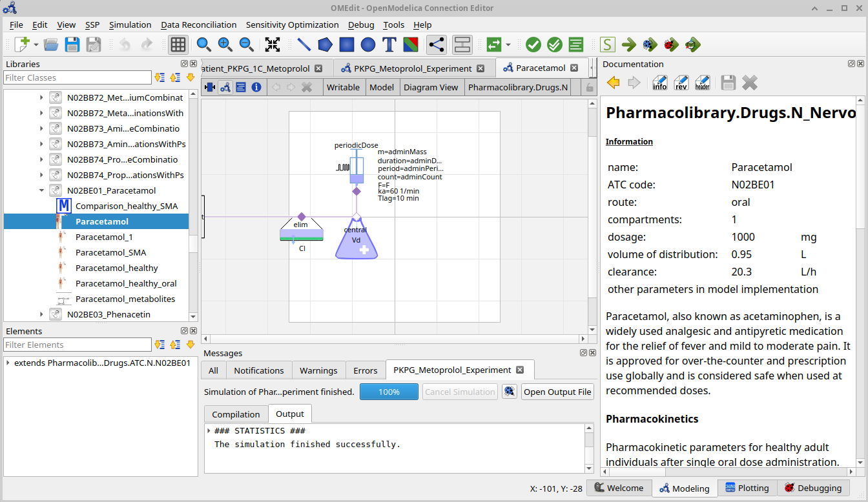Toggle grid lines in diagram

pyautogui.click(x=178, y=45)
